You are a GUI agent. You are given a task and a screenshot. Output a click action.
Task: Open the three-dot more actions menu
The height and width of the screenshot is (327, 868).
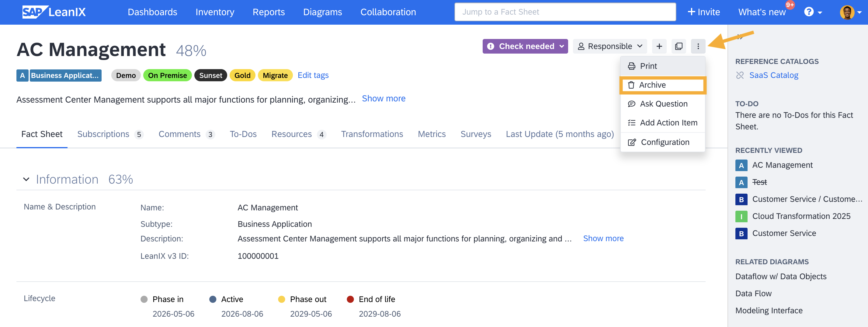698,46
